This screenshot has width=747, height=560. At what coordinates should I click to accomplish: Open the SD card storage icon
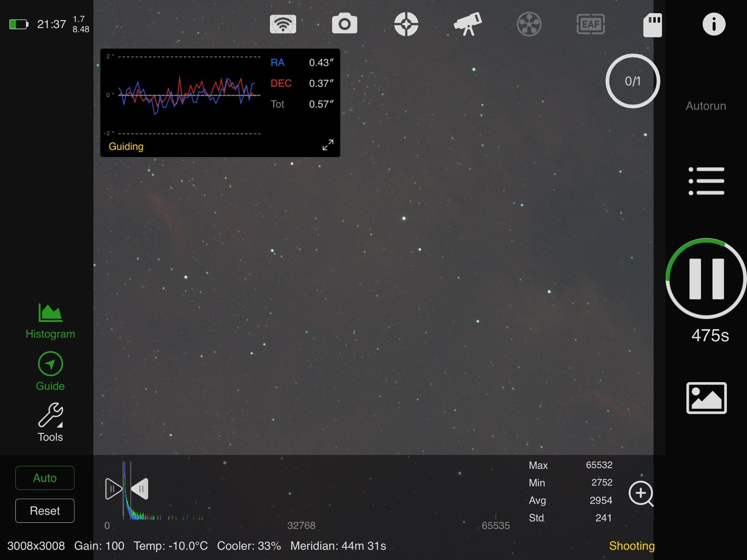(652, 24)
